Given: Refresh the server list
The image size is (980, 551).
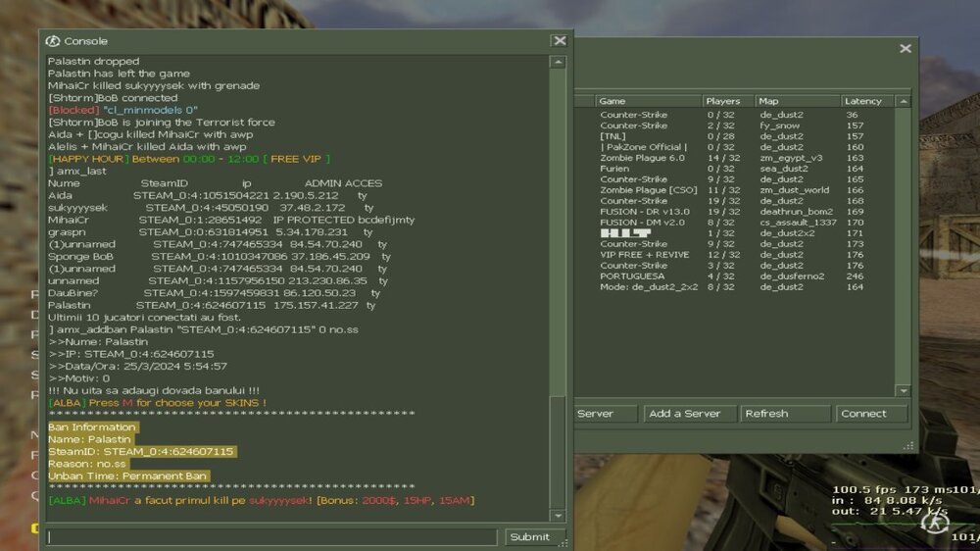Looking at the screenshot, I should tap(787, 414).
